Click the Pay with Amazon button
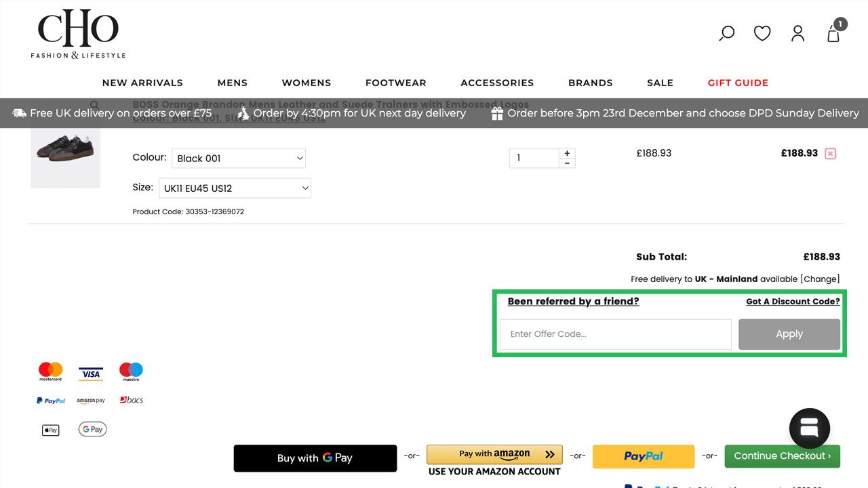Image resolution: width=868 pixels, height=488 pixels. click(x=494, y=454)
